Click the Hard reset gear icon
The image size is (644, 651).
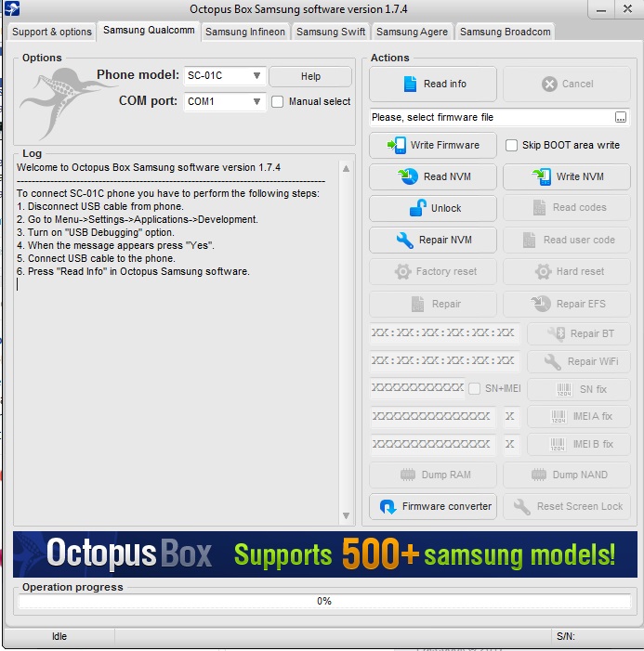click(543, 271)
